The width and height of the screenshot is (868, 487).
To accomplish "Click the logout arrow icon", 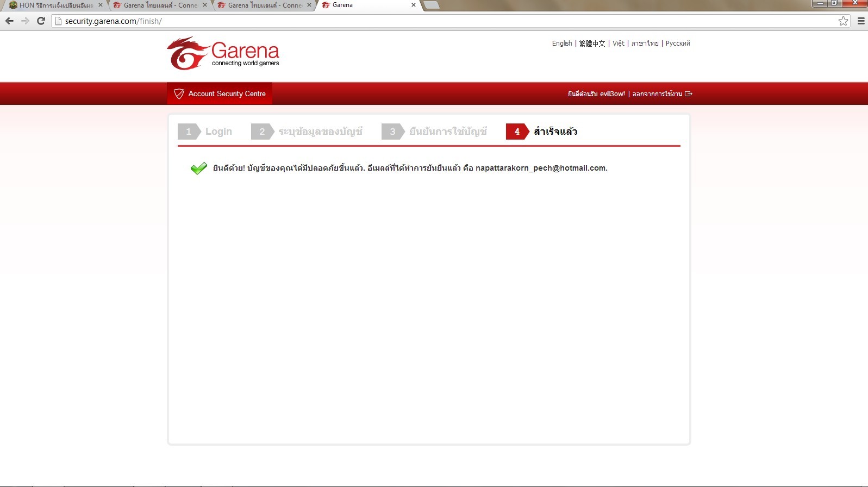I will (689, 94).
